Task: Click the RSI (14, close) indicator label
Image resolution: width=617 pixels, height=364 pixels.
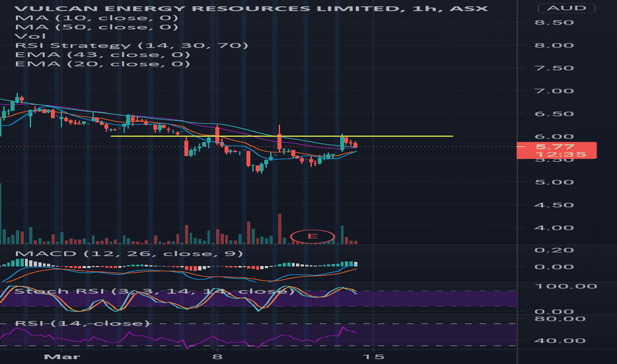Action: pyautogui.click(x=83, y=324)
